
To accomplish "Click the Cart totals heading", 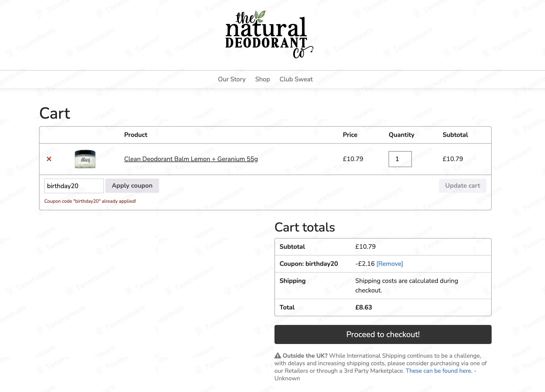I will click(305, 227).
